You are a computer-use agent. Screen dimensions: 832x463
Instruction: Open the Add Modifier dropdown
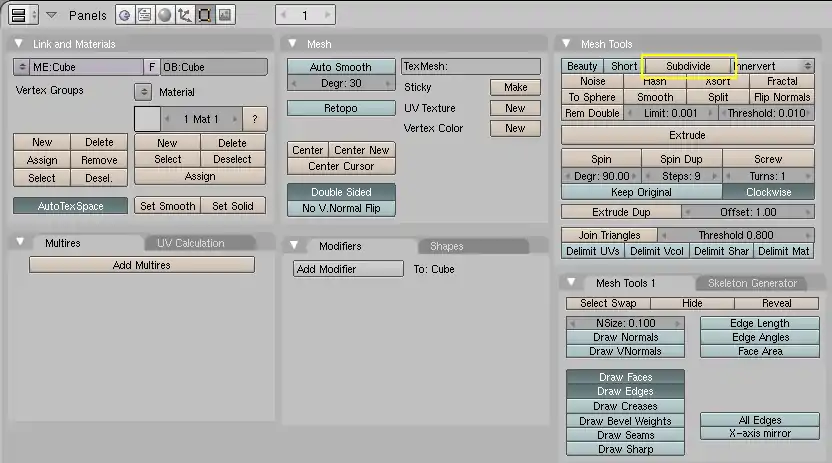tap(348, 269)
